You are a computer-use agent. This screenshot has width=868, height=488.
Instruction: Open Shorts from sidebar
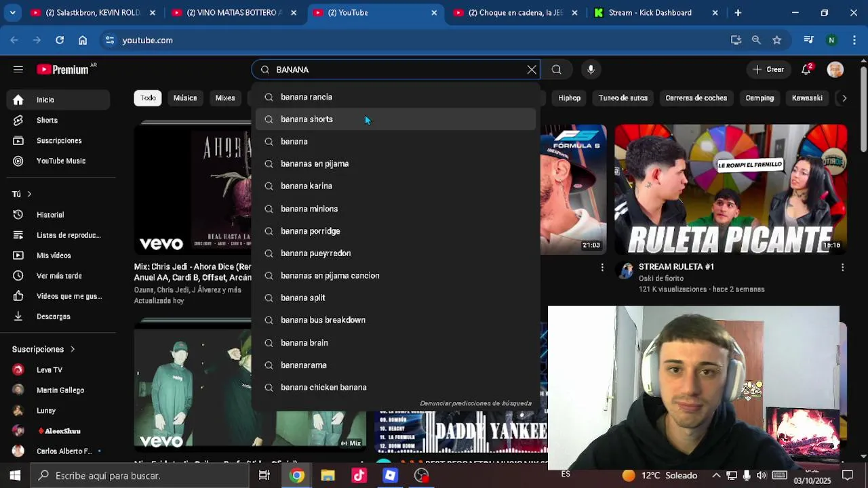click(59, 120)
